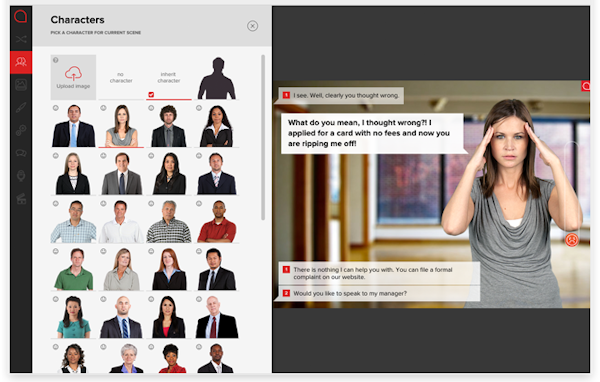
Task: Click the sad face emotion indicator
Action: [x=572, y=240]
